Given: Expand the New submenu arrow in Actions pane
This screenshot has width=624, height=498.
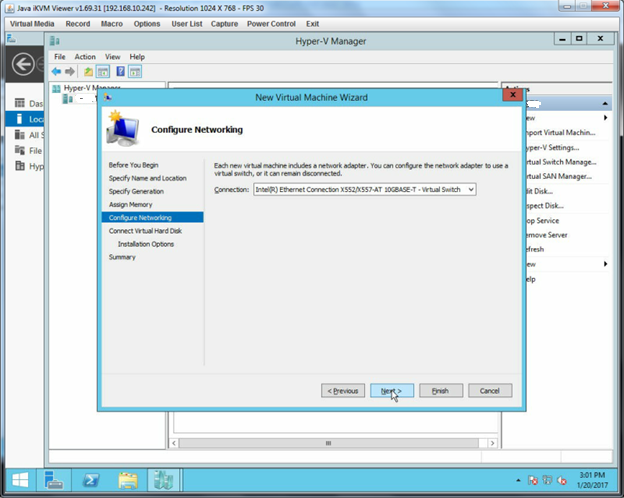Looking at the screenshot, I should tap(605, 118).
